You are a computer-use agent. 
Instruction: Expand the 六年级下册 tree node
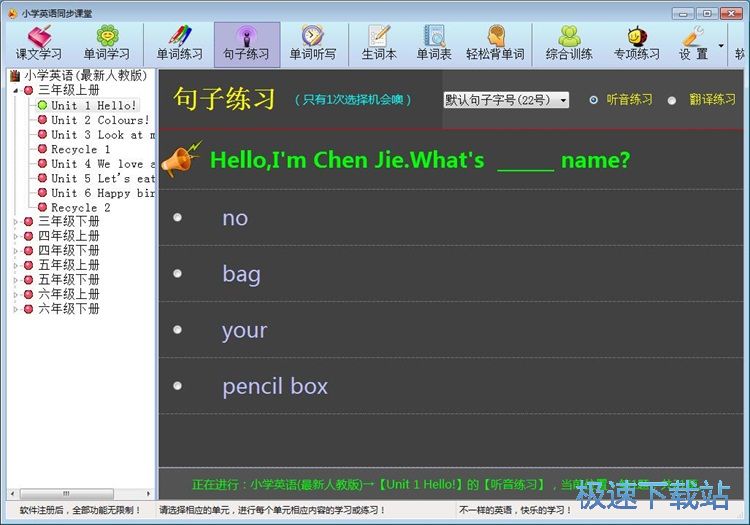point(16,309)
